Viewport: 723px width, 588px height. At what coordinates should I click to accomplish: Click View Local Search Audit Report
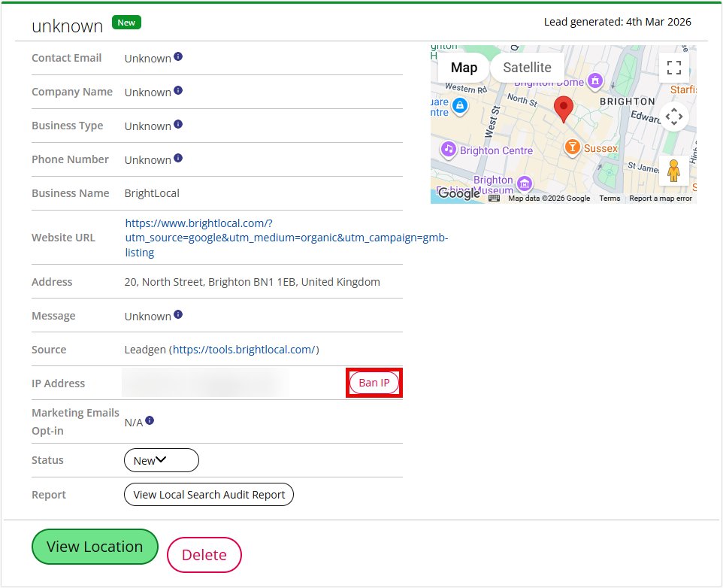click(x=209, y=494)
